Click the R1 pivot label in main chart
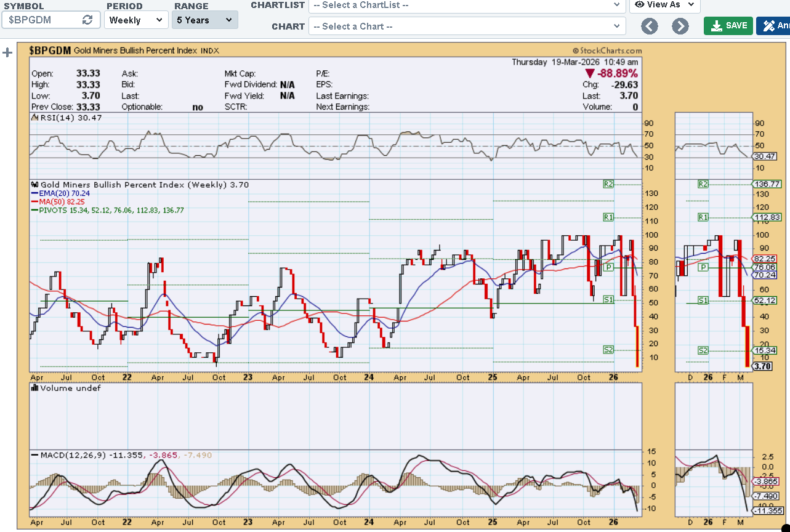Viewport: 790px width, 532px height. [x=608, y=217]
